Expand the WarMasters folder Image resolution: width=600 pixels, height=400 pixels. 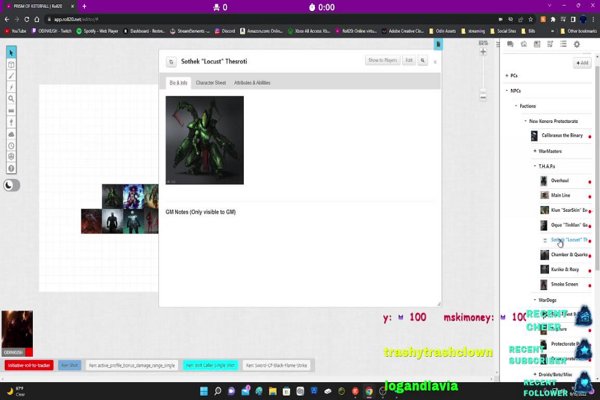[x=535, y=151]
